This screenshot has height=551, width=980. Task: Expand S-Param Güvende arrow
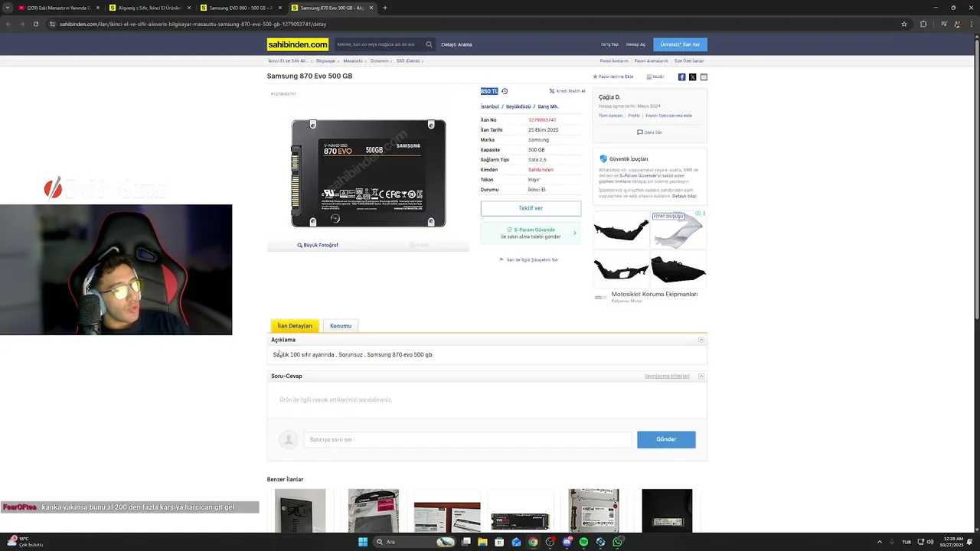575,233
